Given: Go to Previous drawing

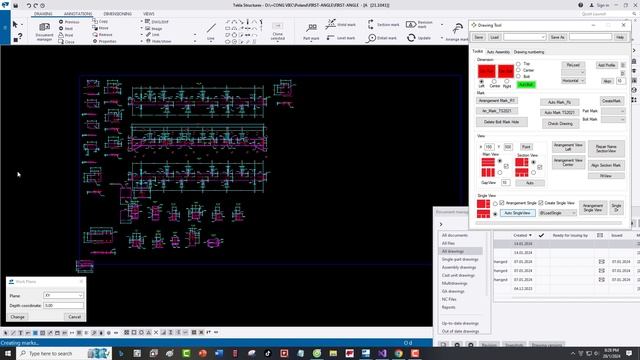Looking at the screenshot, I should 69,22.
